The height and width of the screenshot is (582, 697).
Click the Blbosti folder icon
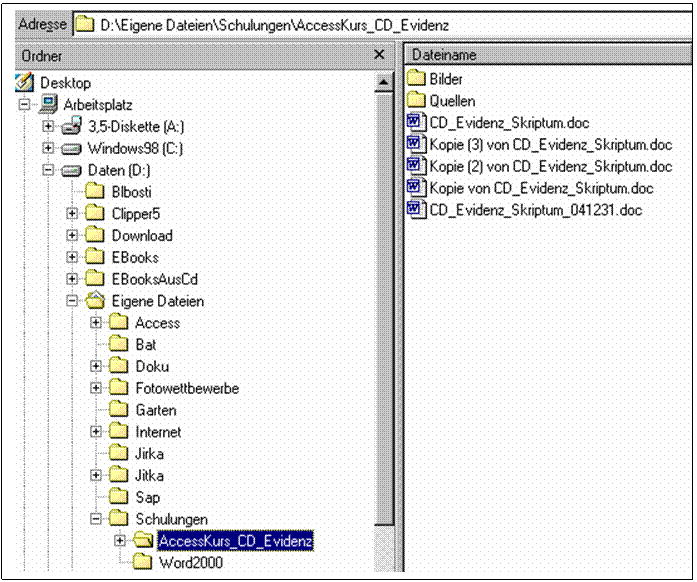(x=95, y=191)
